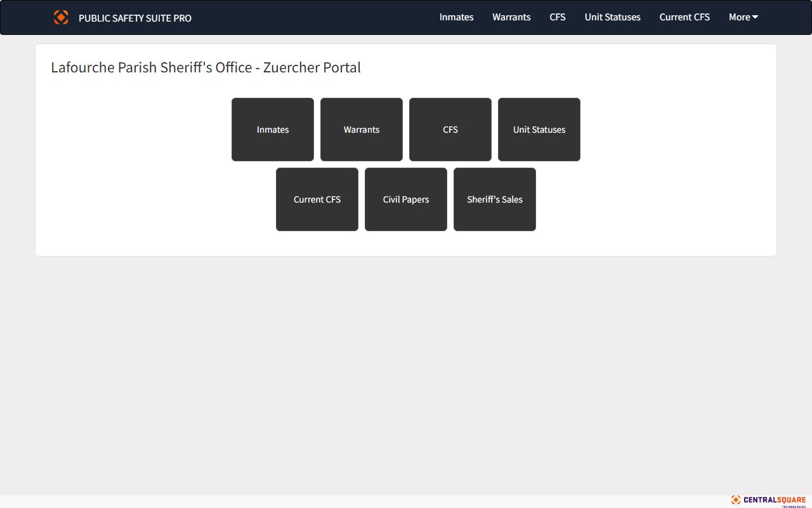Select Current CFS in the top navigation bar
Screen dimensions: 812x508
pyautogui.click(x=684, y=17)
